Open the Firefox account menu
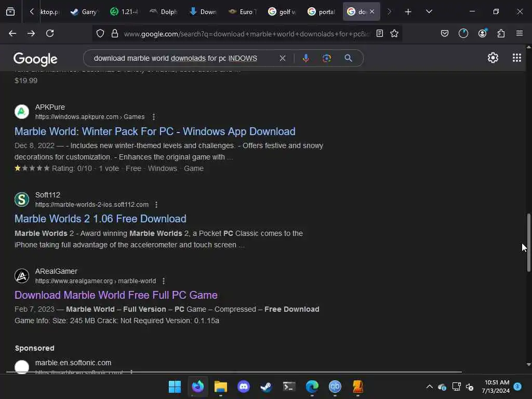 (482, 33)
